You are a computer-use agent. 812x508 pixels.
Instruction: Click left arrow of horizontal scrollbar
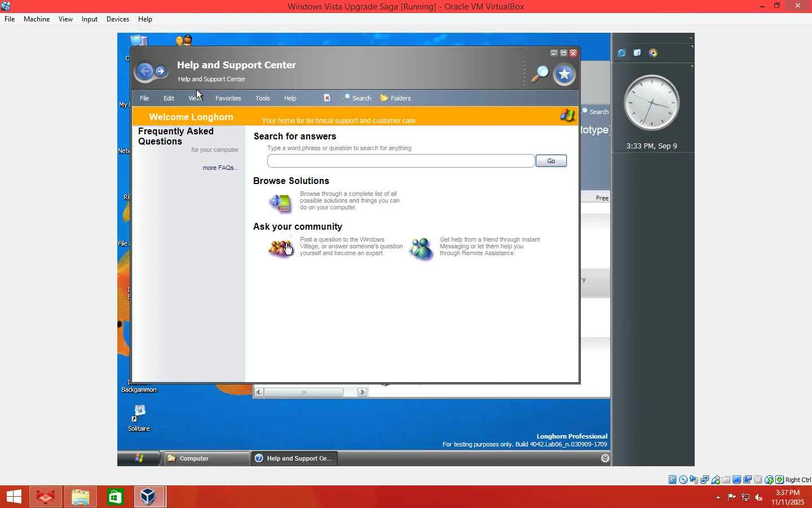[x=259, y=392]
